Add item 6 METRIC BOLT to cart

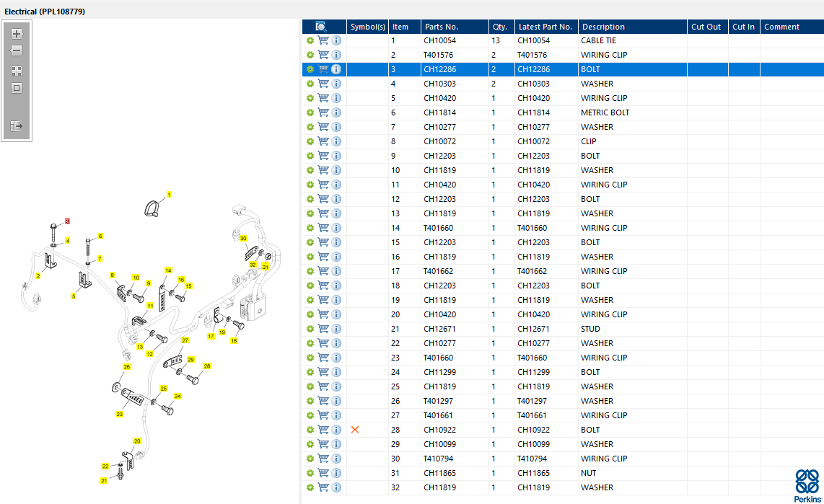(x=323, y=112)
